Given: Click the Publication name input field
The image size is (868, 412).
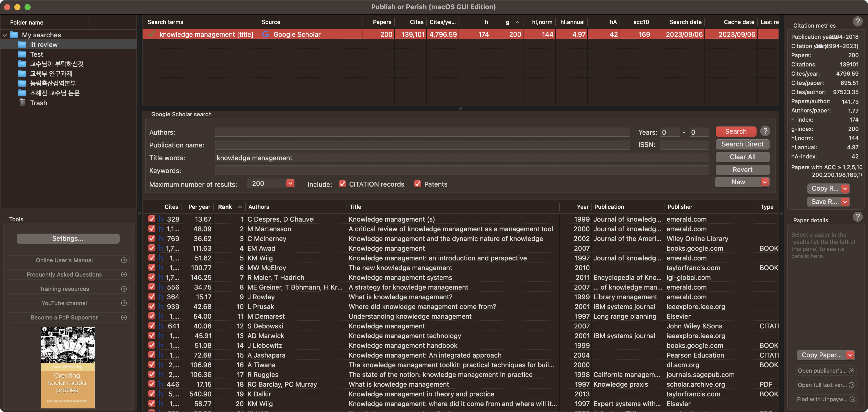Looking at the screenshot, I should 422,145.
